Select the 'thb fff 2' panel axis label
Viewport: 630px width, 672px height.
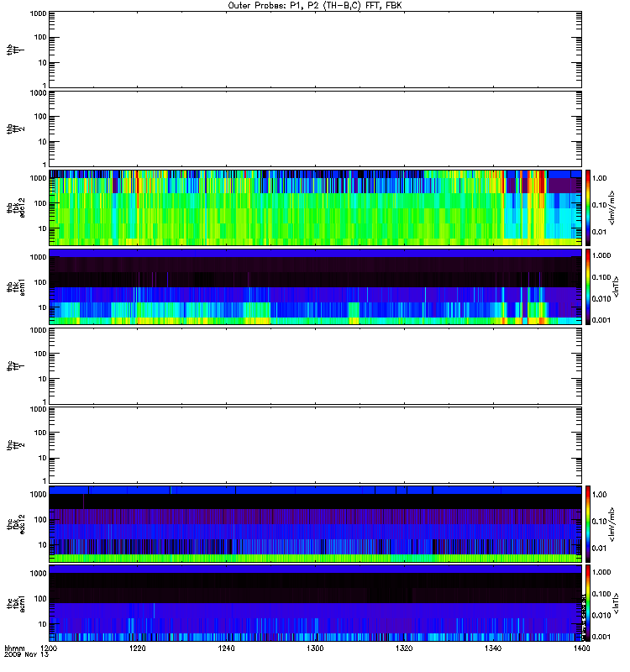coord(15,129)
